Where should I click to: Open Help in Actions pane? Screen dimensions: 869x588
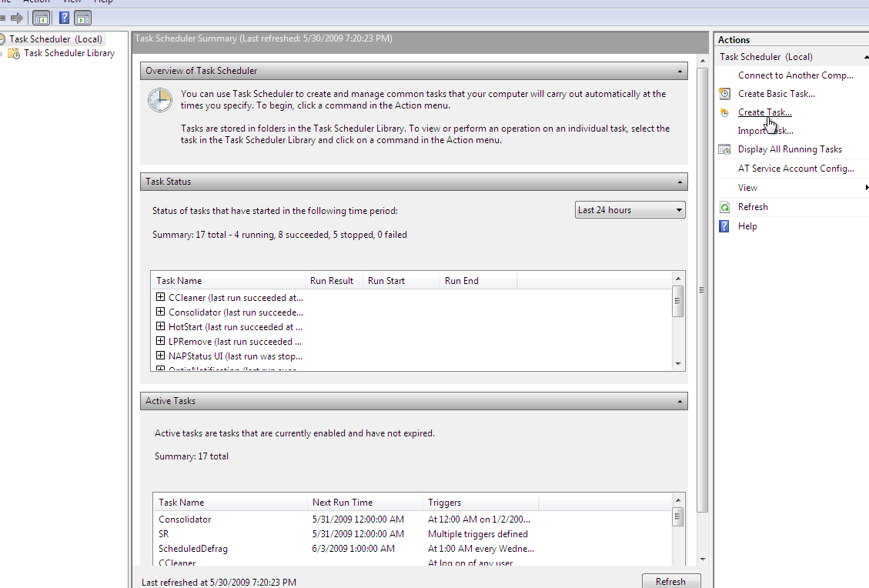747,226
